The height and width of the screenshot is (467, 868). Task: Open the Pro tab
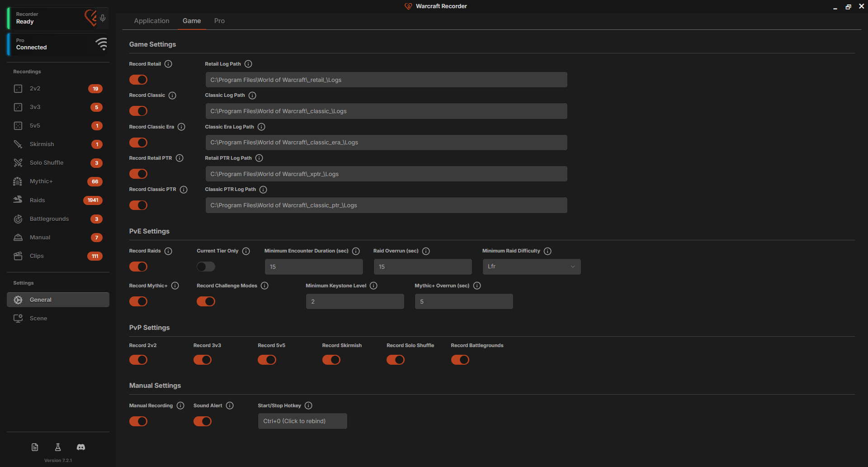pos(219,21)
